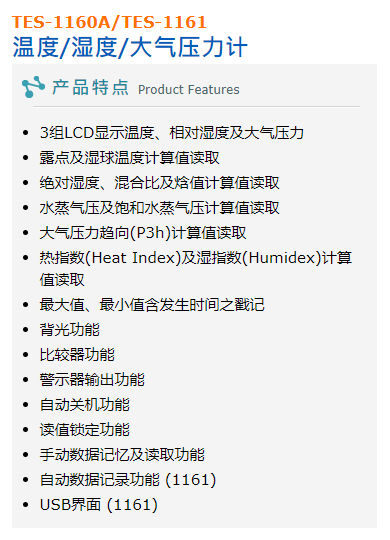The image size is (390, 540).
Task: Click the Heat Index and Humidex feature line
Action: click(x=196, y=269)
